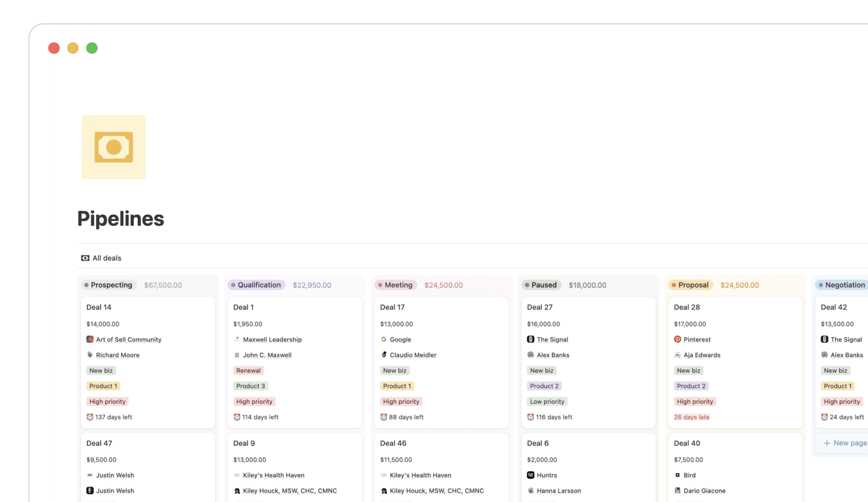Open the Richard Moore contact link
The image size is (868, 502).
pyautogui.click(x=118, y=355)
